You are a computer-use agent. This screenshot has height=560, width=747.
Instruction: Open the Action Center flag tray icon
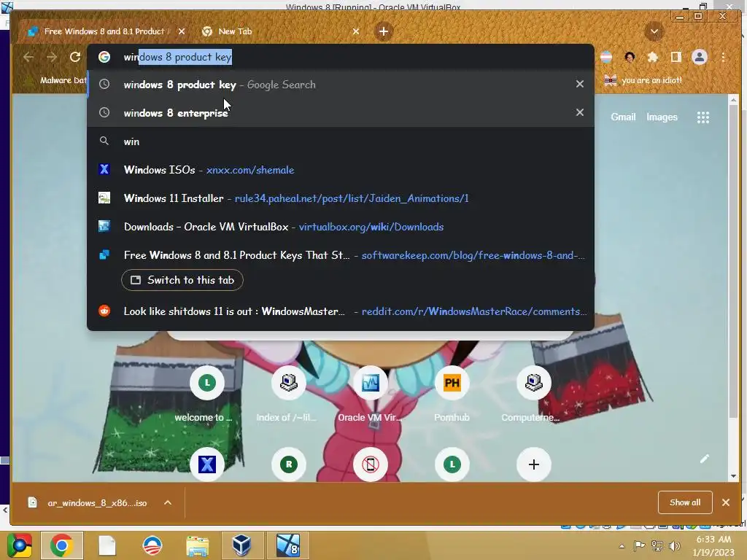[639, 546]
